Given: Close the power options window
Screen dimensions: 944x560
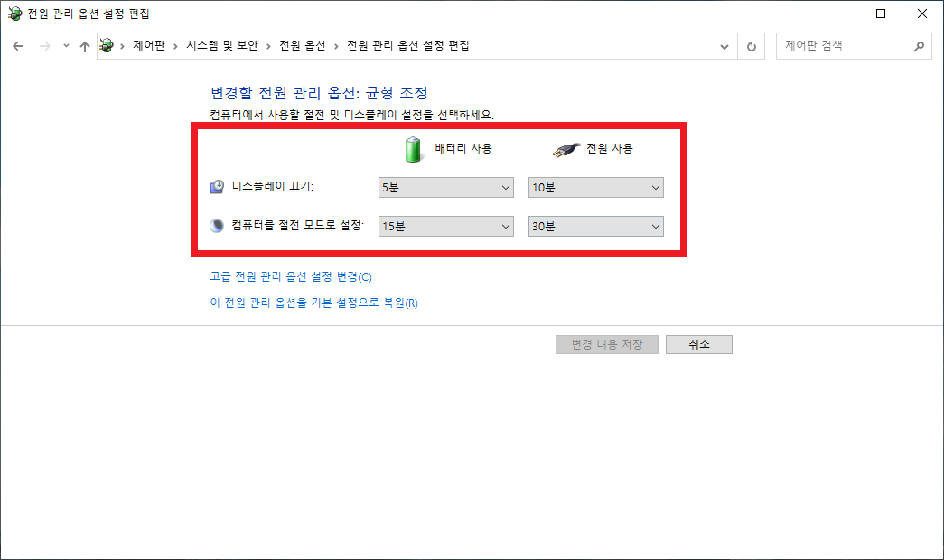Looking at the screenshot, I should coord(921,14).
